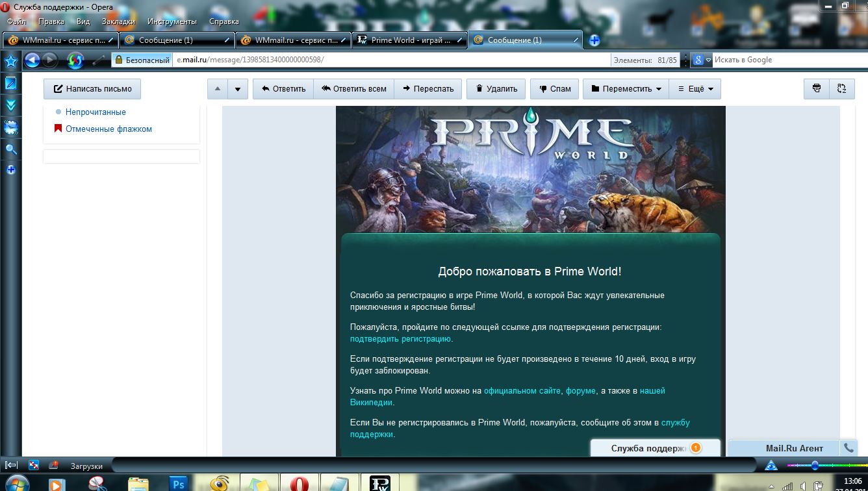
Task: Open the Правка menu
Action: click(51, 21)
